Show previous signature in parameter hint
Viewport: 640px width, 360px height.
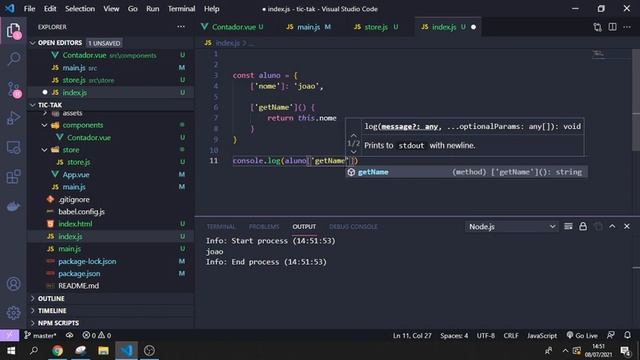[353, 135]
